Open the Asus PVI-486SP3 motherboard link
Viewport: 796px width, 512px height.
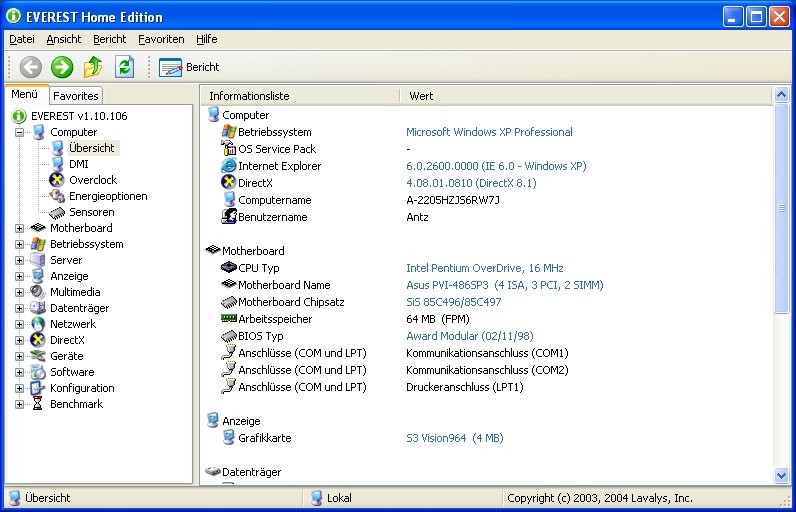point(504,285)
